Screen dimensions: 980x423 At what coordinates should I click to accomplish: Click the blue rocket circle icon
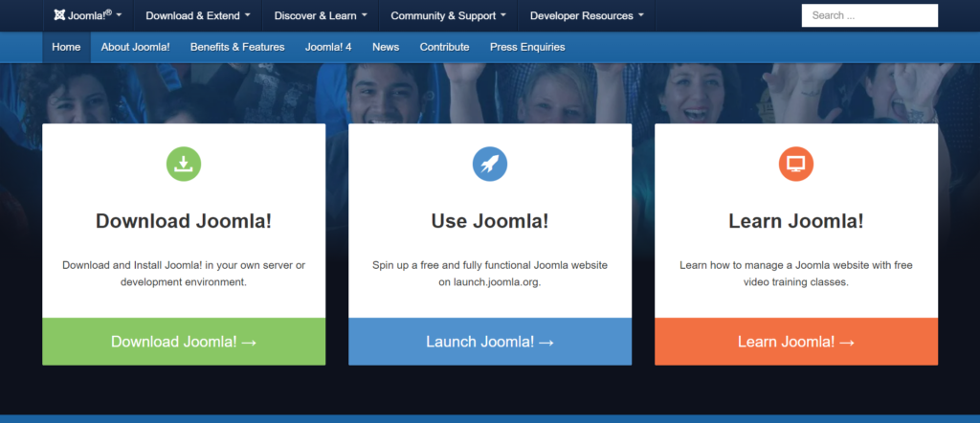[x=490, y=165]
